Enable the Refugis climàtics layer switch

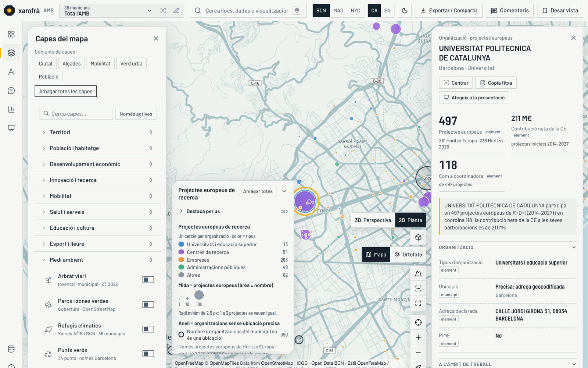tap(148, 329)
